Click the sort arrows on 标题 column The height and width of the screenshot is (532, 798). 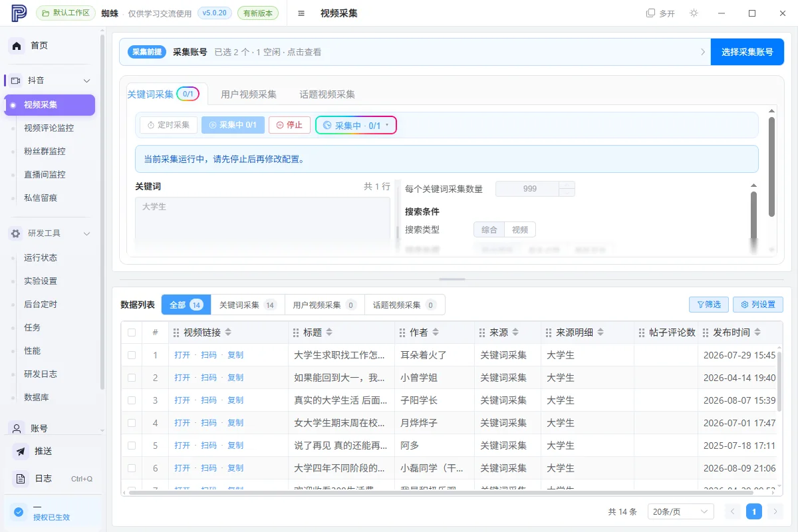point(329,332)
